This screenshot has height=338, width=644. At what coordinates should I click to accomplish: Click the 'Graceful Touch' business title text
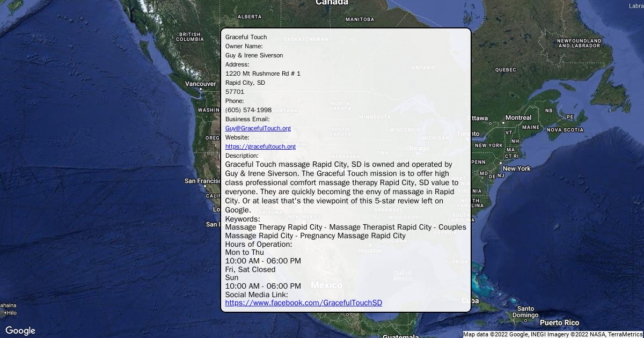pos(246,37)
